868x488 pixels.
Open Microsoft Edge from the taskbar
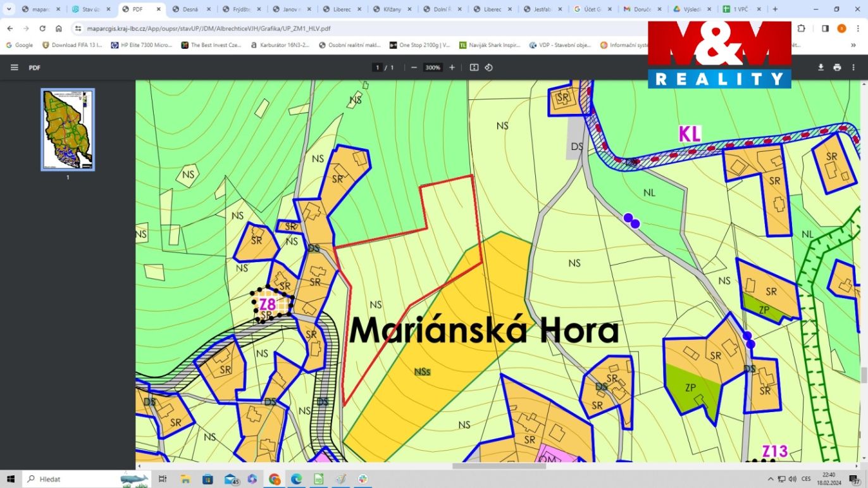coord(297,479)
